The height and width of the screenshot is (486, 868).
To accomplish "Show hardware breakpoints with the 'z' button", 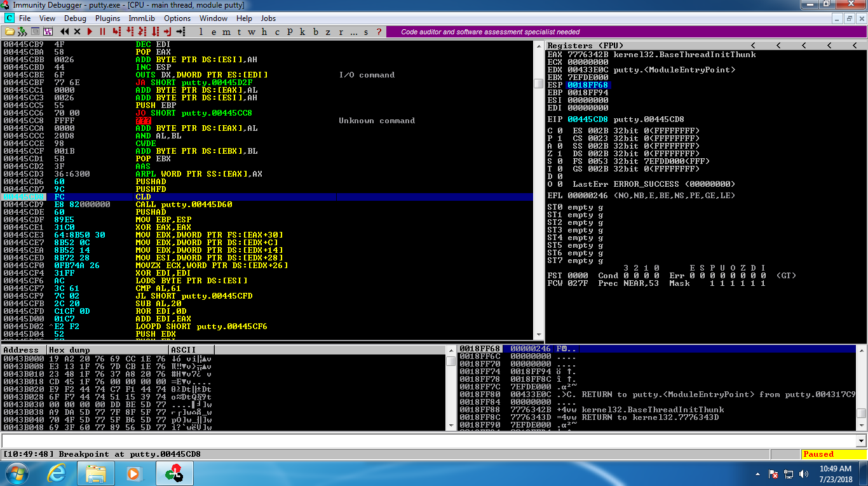I will (328, 32).
